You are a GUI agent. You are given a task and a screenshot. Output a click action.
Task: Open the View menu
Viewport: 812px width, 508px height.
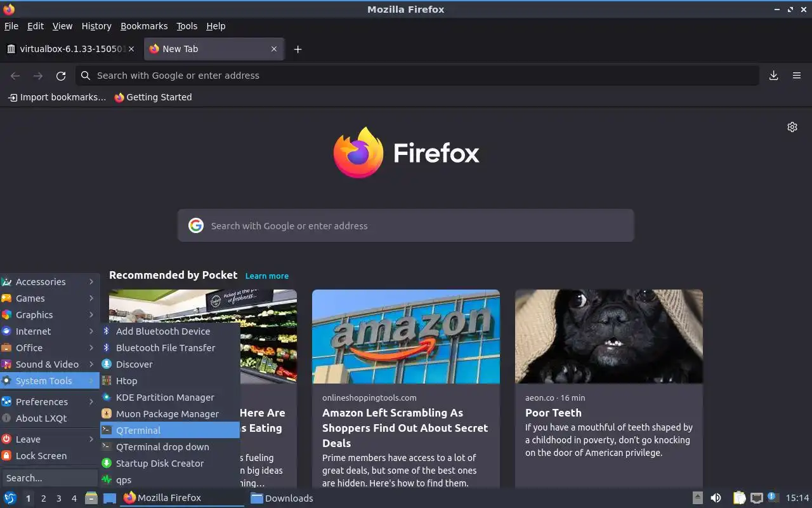(x=62, y=26)
